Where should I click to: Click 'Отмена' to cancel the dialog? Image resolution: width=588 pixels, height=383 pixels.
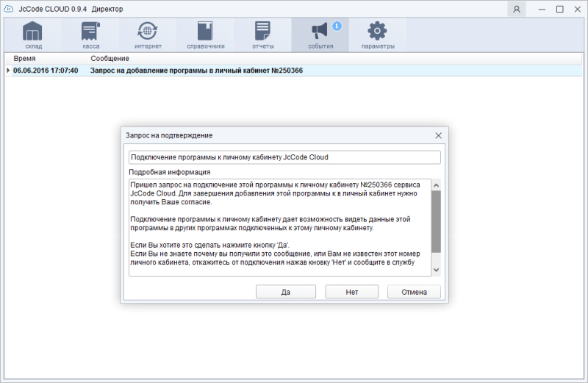(x=414, y=292)
